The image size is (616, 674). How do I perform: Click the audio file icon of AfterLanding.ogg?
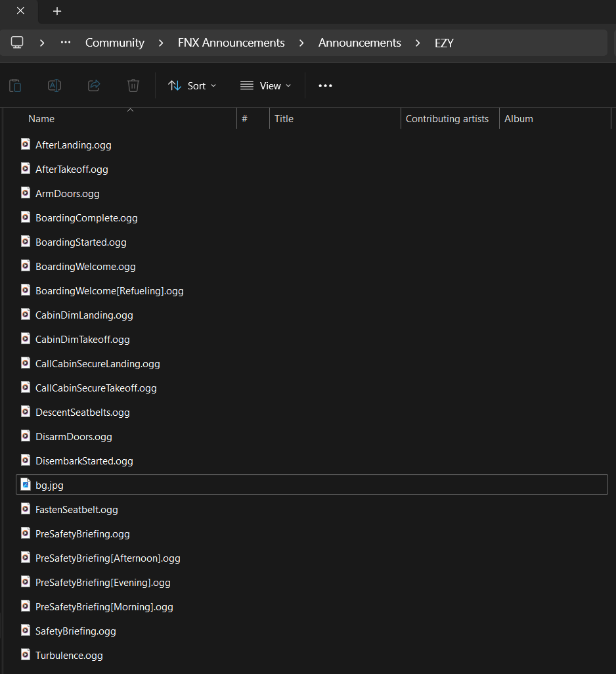tap(26, 144)
